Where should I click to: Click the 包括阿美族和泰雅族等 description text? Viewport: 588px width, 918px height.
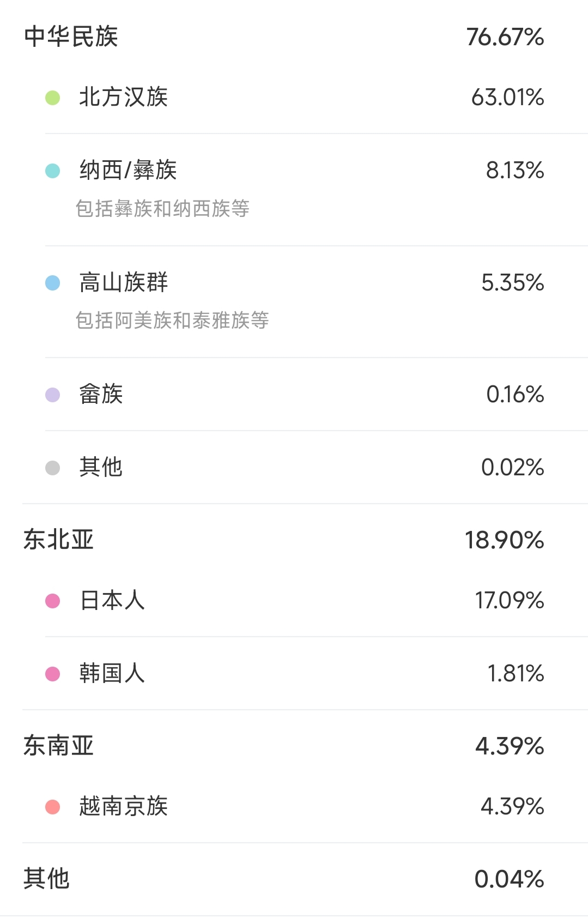coord(172,321)
